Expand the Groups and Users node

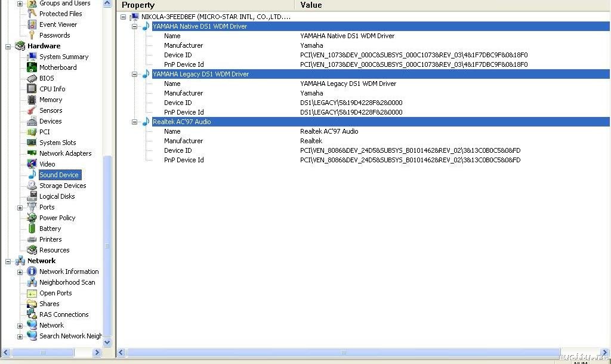coord(20,4)
